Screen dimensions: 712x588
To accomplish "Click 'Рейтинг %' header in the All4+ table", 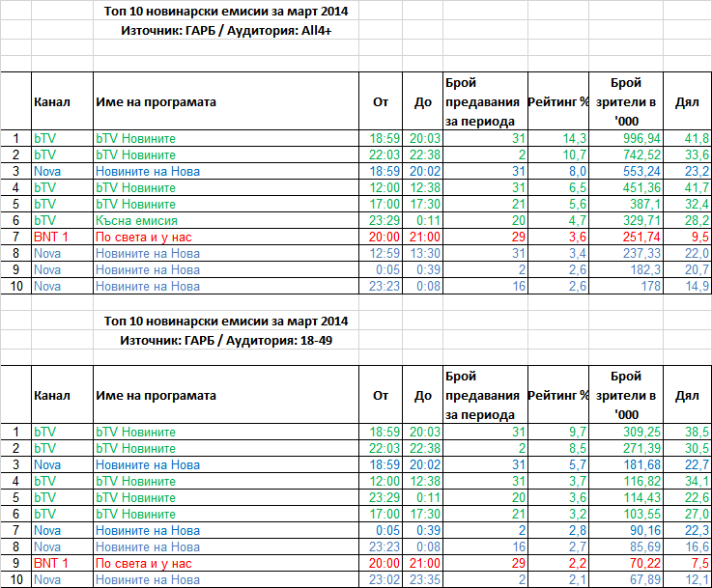I will pyautogui.click(x=558, y=102).
